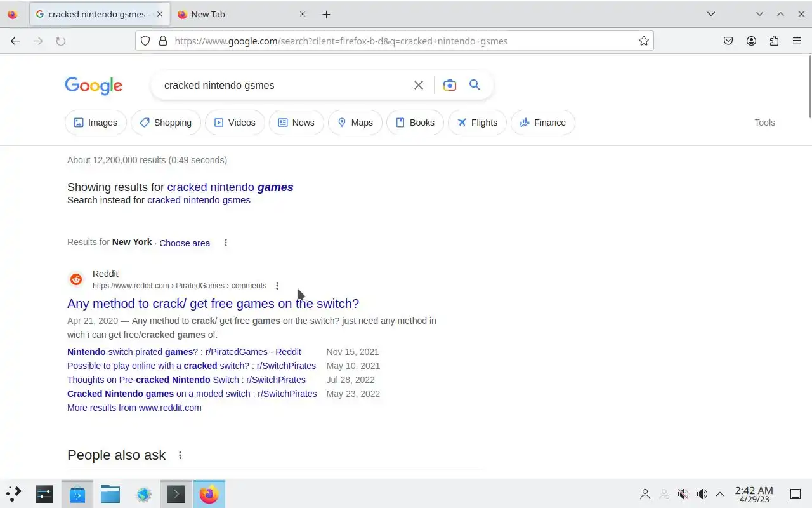
Task: Open the clock showing 2:42 AM
Action: tap(754, 494)
